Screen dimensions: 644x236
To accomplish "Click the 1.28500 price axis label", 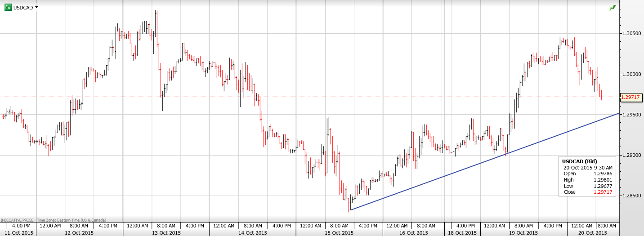I will coord(632,196).
